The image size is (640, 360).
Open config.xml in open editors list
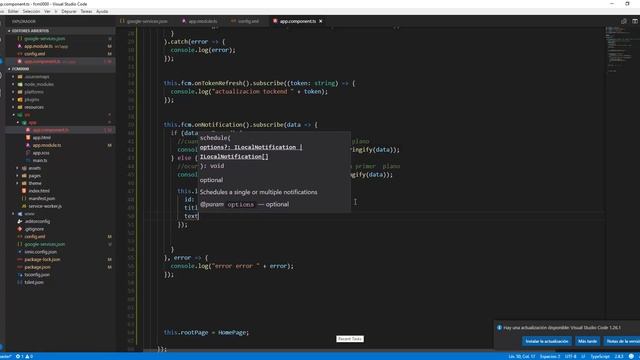point(35,54)
